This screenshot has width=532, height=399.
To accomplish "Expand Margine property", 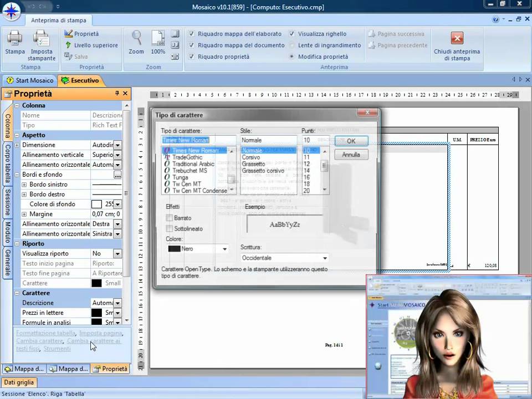I will pos(24,214).
